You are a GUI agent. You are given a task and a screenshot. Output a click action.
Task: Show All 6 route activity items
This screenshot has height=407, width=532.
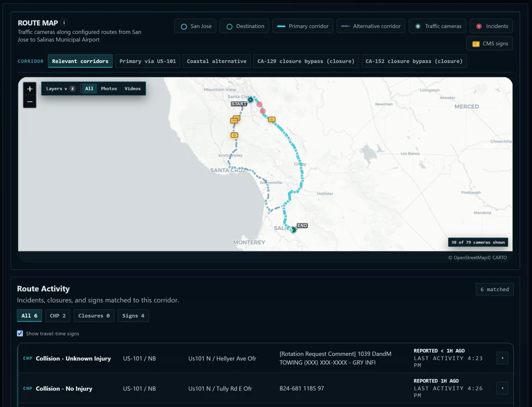click(x=29, y=316)
